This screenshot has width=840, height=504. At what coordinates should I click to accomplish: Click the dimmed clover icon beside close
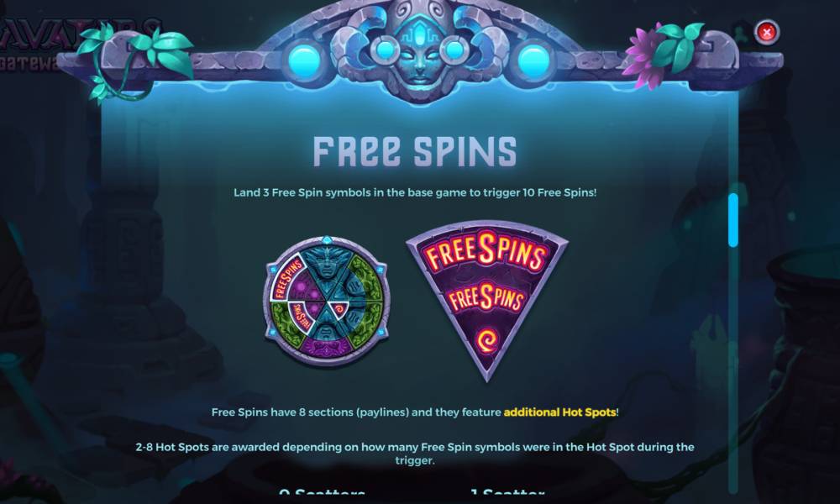(742, 32)
